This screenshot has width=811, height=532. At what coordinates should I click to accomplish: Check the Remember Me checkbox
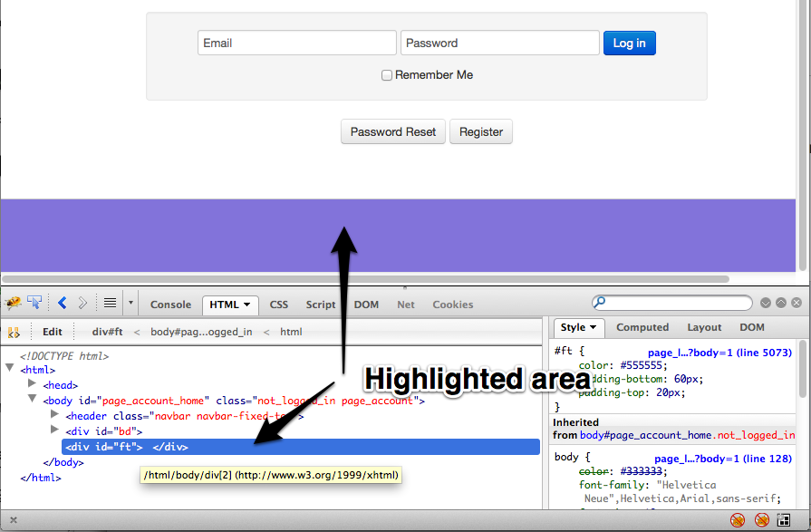pos(387,75)
